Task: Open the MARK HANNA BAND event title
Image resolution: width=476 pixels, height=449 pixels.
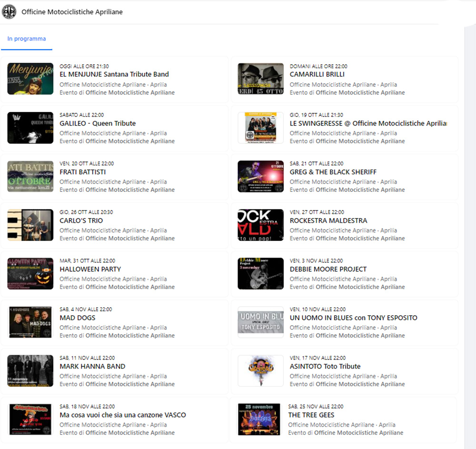Action: (x=92, y=366)
